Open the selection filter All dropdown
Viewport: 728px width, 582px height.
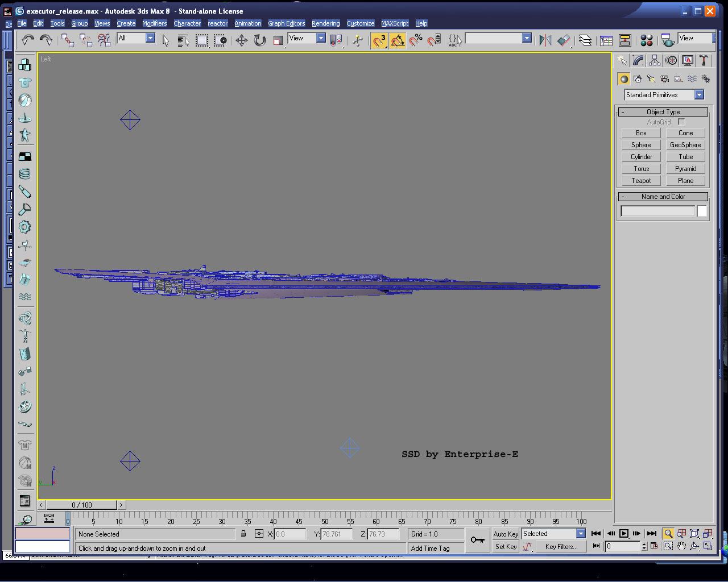(x=136, y=38)
